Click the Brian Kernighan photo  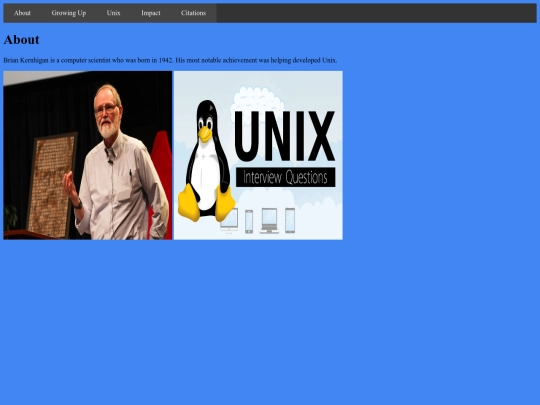coord(88,155)
